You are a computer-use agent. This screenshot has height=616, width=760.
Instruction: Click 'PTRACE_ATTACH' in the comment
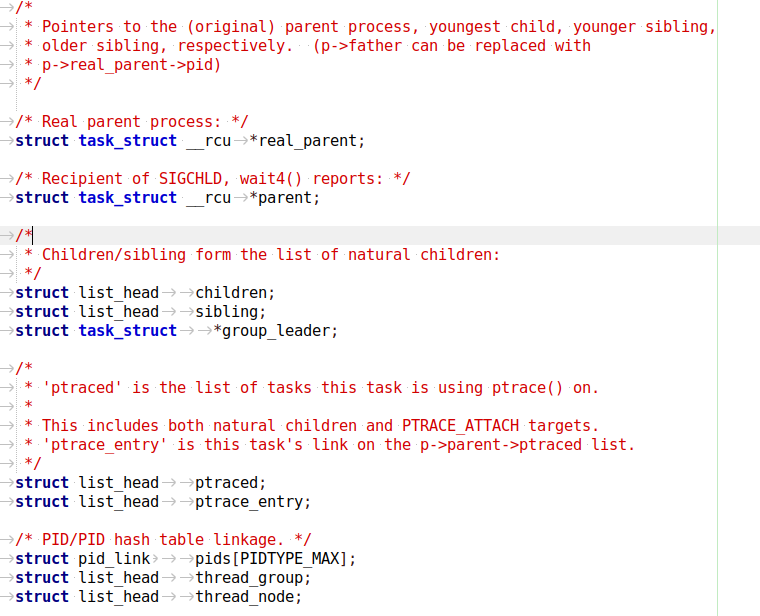pyautogui.click(x=460, y=426)
